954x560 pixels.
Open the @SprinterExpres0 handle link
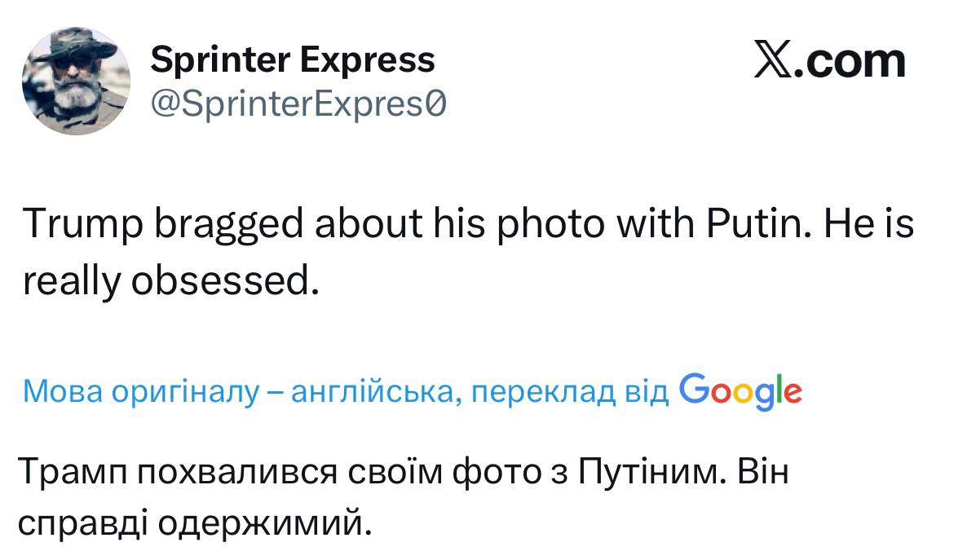click(298, 104)
